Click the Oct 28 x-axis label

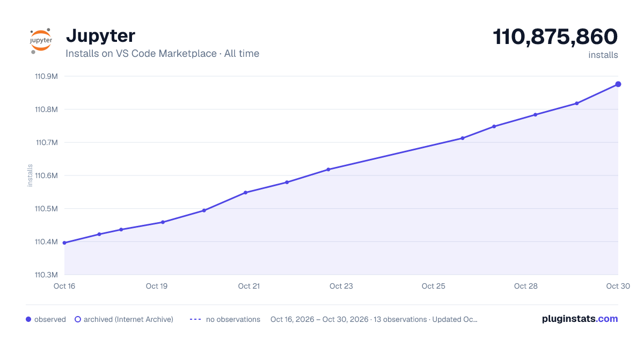click(x=526, y=286)
